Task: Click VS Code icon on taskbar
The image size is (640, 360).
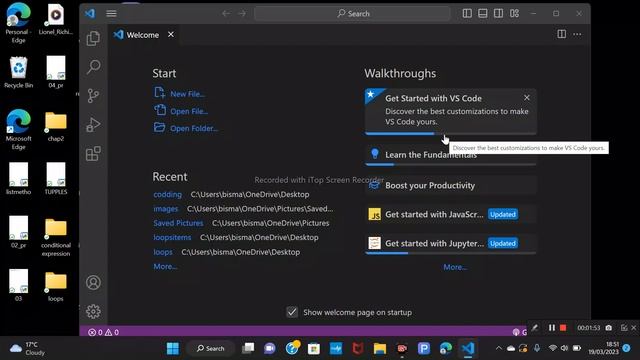Action: tap(468, 348)
